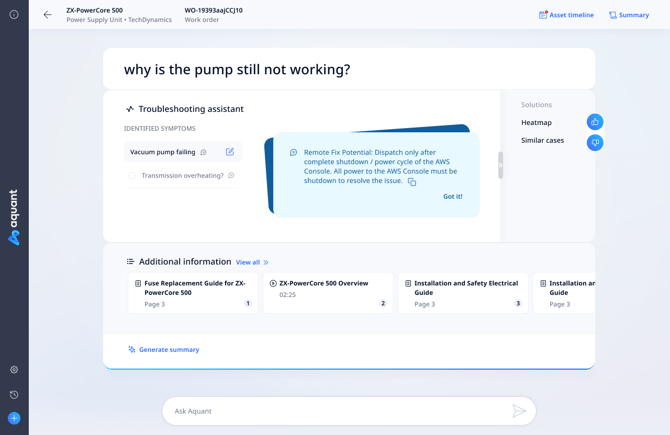
Task: Type in the Ask Aquant field
Action: coord(335,411)
